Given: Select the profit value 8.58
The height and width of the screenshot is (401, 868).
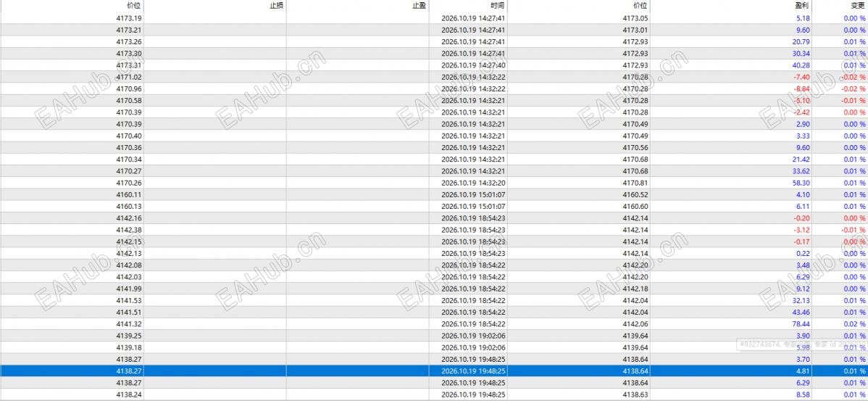Looking at the screenshot, I should click(x=804, y=394).
